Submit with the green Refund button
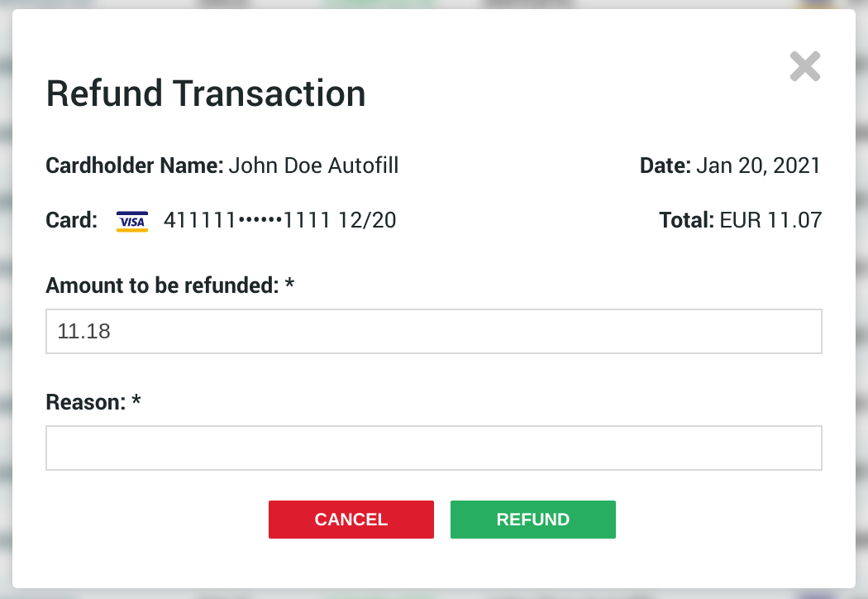The height and width of the screenshot is (599, 868). click(x=532, y=520)
